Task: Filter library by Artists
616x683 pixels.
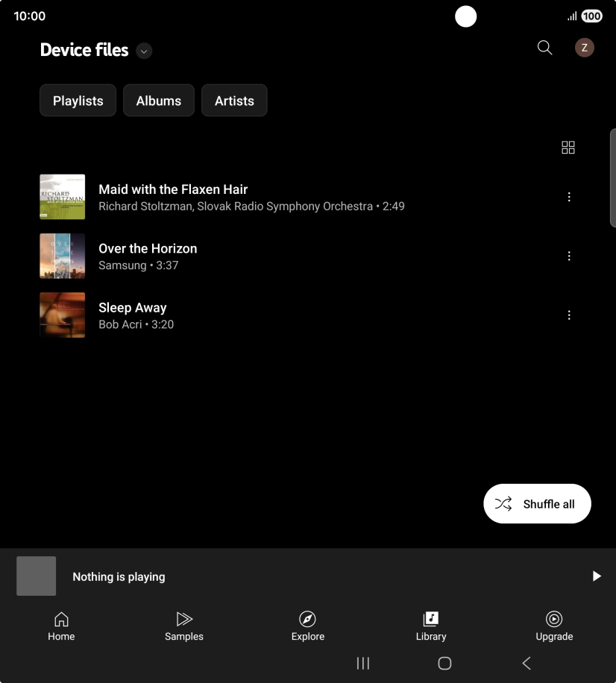Action: pos(234,100)
